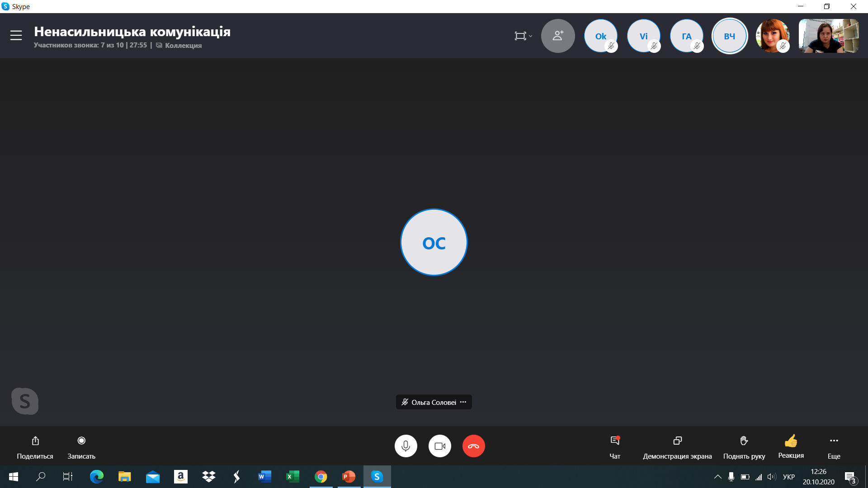
Task: Open the Чат panel
Action: pyautogui.click(x=615, y=441)
